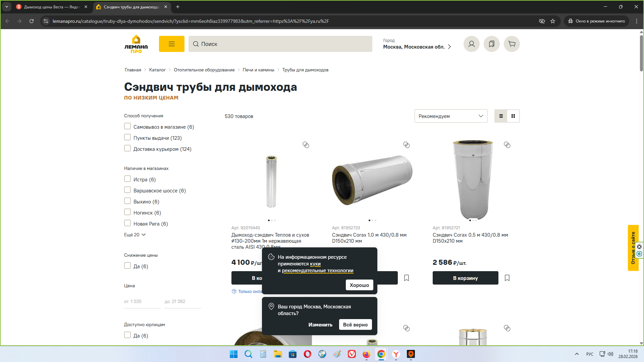The width and height of the screenshot is (644, 362).
Task: Confirm city with Всё верно button
Action: pos(355,324)
